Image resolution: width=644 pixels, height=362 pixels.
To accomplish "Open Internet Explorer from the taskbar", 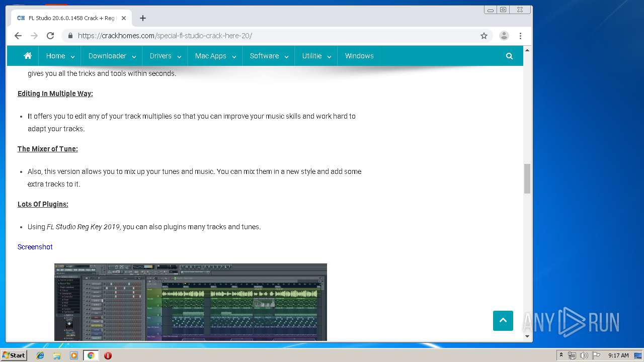I will [40, 355].
